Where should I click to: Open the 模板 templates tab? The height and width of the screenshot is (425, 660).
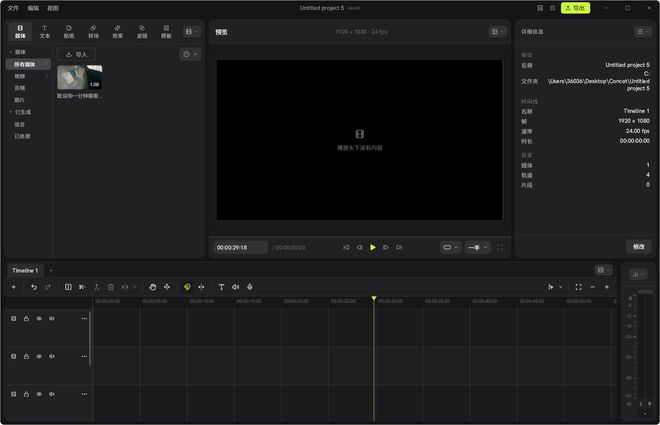(166, 32)
